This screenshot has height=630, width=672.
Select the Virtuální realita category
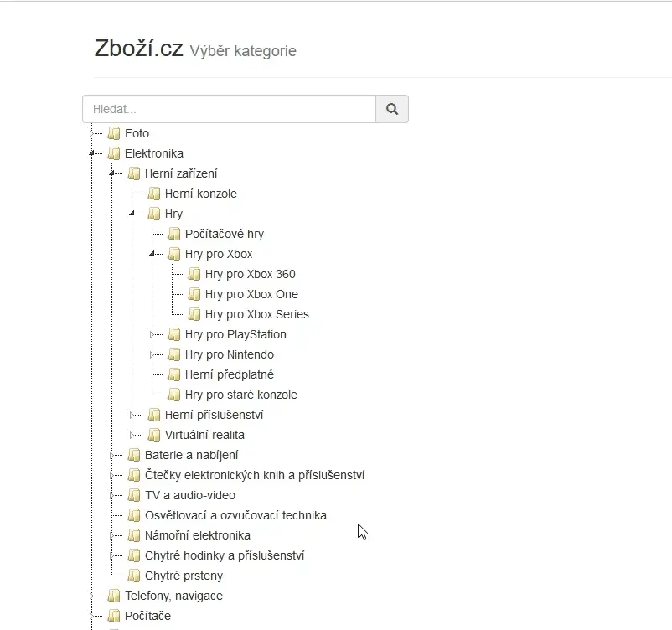coord(204,435)
